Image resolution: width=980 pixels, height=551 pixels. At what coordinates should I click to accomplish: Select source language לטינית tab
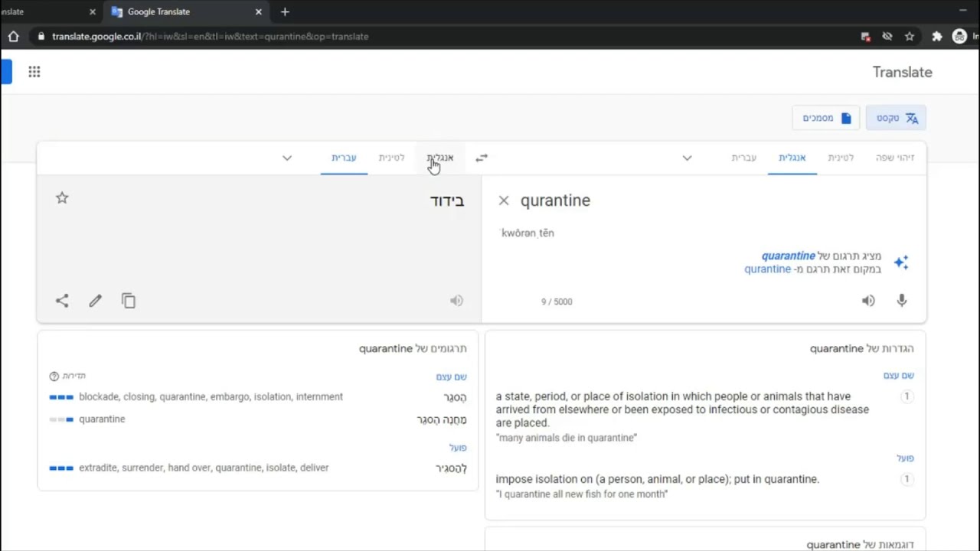pyautogui.click(x=841, y=158)
